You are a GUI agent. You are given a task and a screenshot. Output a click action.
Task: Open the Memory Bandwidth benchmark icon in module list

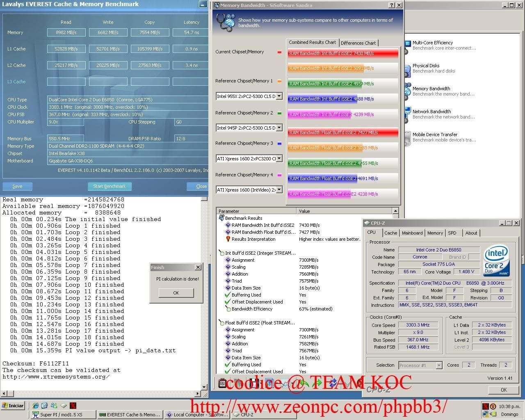407,91
